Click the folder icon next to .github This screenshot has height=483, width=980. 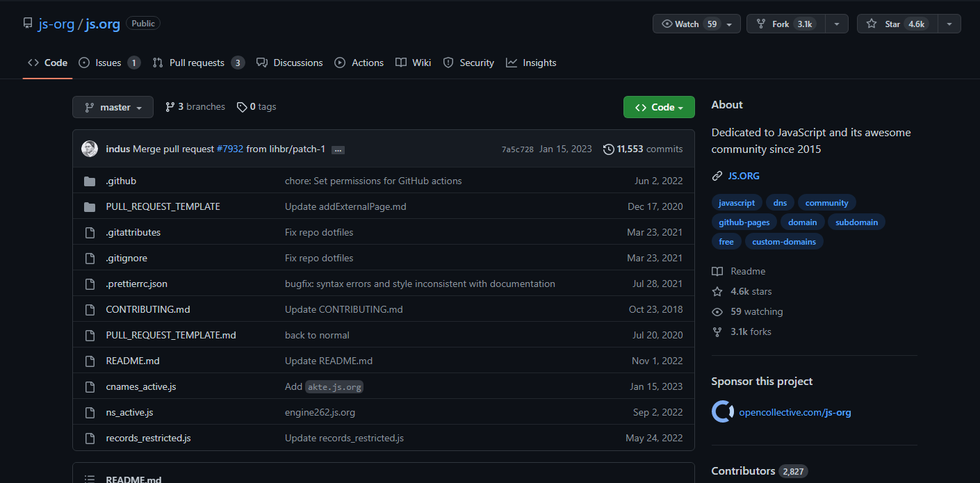tap(90, 181)
